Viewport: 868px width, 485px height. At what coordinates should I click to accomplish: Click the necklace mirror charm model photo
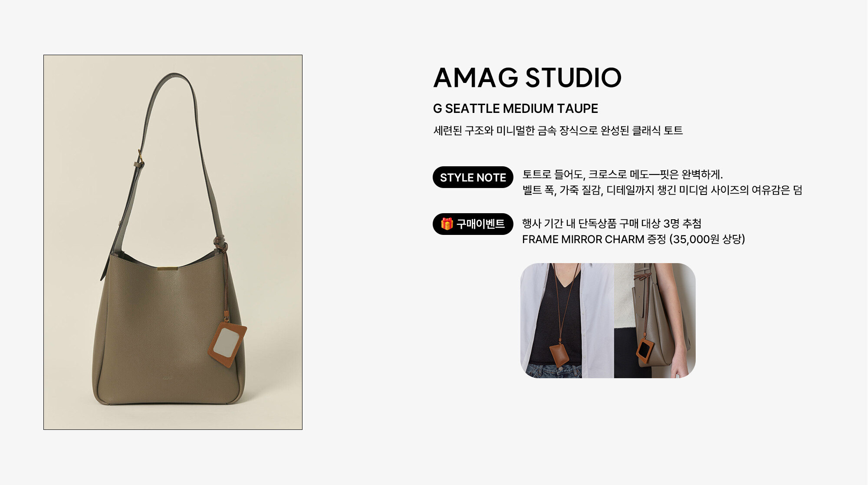[x=567, y=320]
